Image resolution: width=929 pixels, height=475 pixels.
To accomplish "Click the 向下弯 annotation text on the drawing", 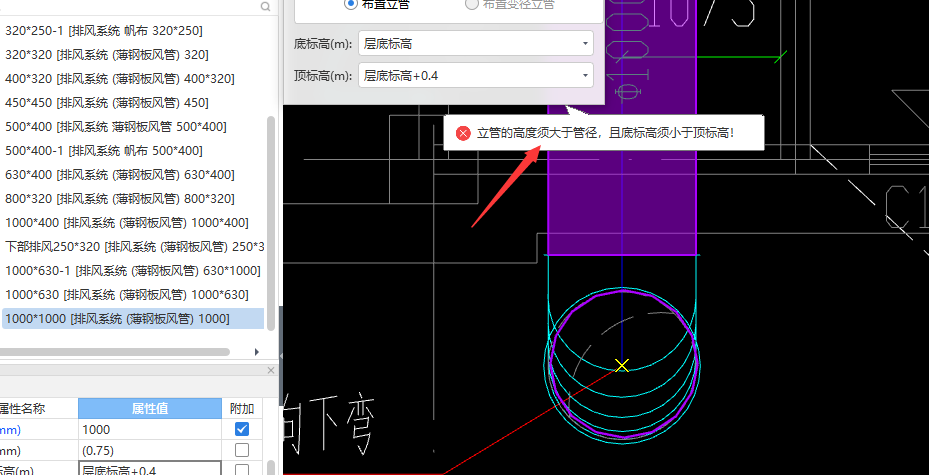I will pyautogui.click(x=329, y=422).
